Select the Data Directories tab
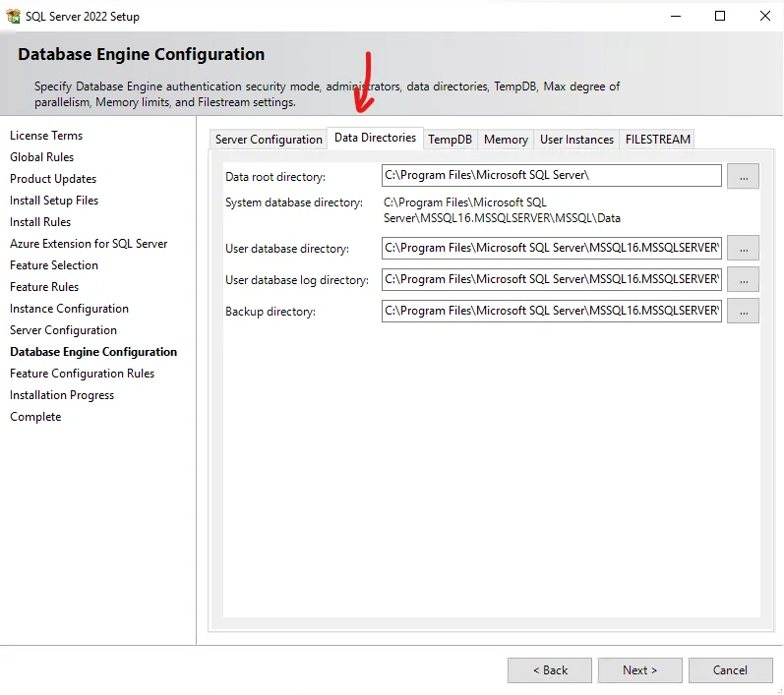 coord(375,138)
